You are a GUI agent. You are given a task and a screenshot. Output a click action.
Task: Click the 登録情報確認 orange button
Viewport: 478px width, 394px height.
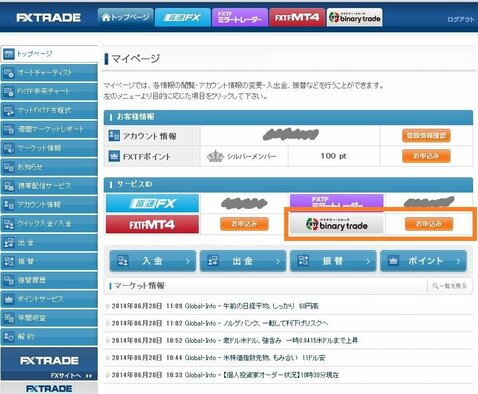[426, 136]
